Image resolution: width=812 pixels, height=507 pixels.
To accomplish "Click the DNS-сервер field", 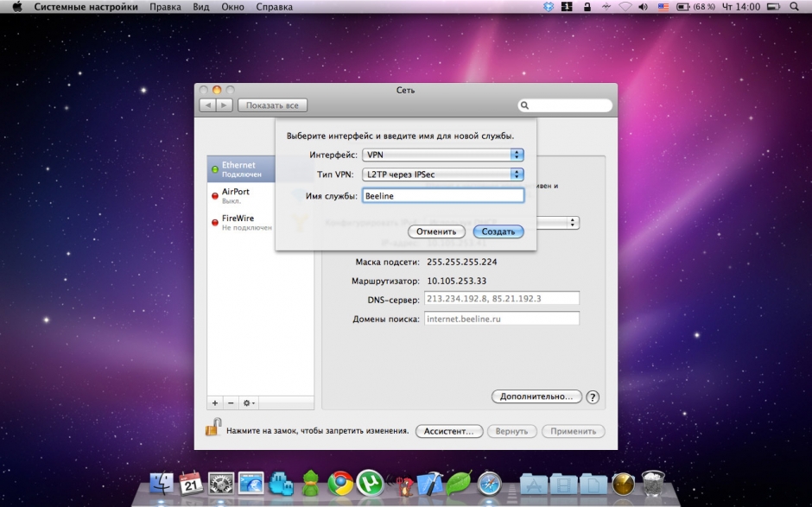I will [501, 299].
